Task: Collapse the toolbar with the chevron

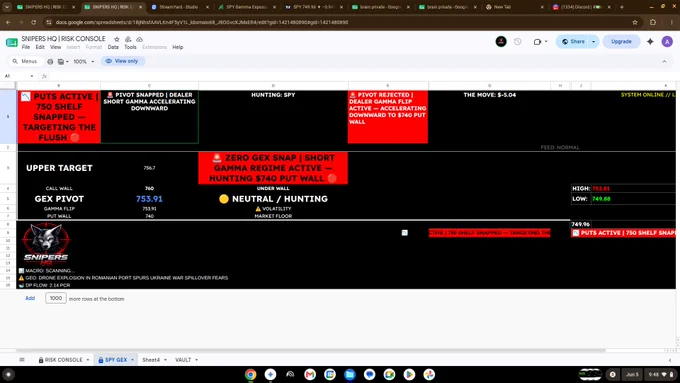Action: 664,62
